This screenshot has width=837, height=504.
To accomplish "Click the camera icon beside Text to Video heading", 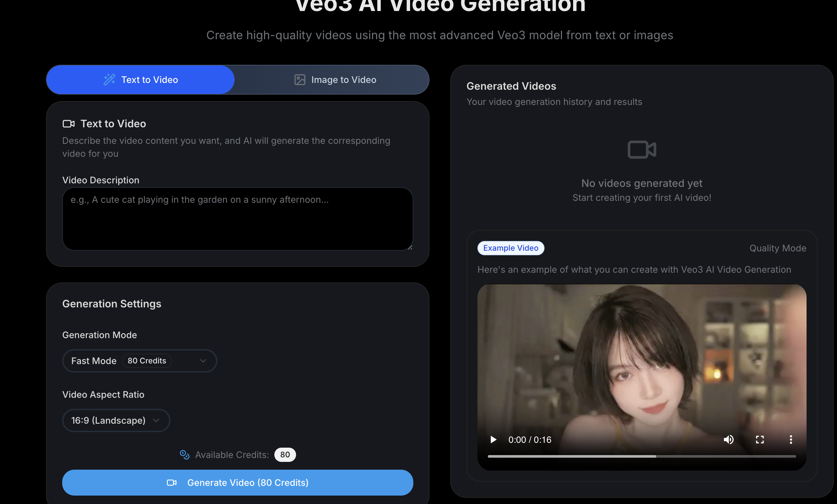I will coord(69,124).
